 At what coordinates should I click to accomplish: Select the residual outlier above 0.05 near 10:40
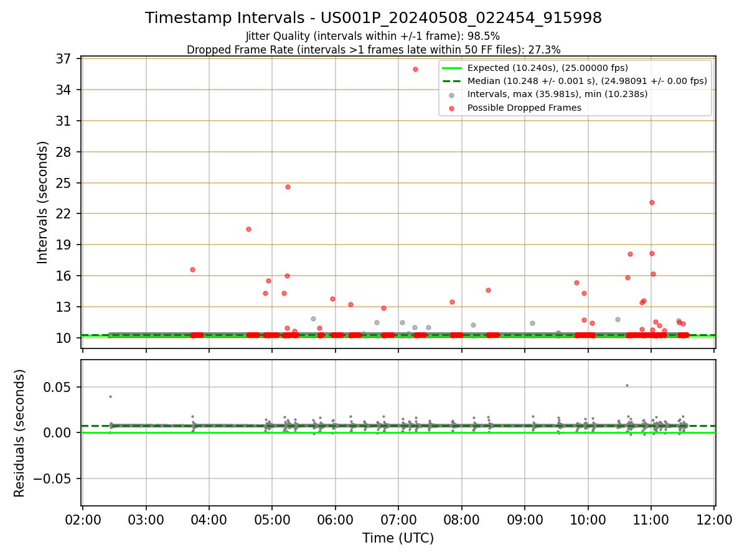point(627,385)
